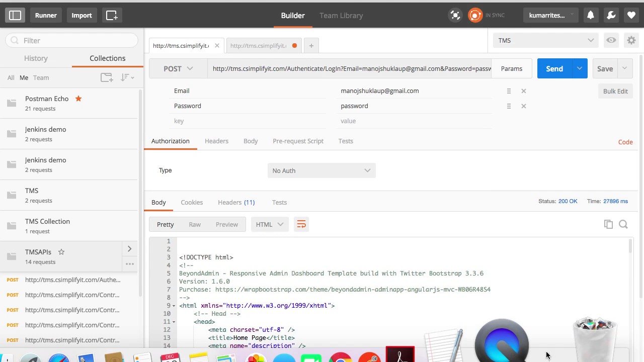Switch to the History tab

tap(36, 58)
